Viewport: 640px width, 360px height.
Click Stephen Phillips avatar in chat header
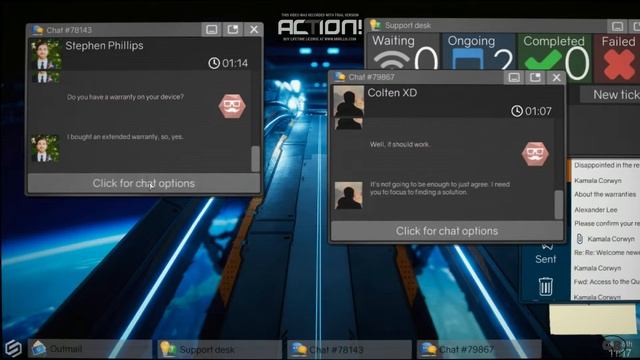[47, 54]
